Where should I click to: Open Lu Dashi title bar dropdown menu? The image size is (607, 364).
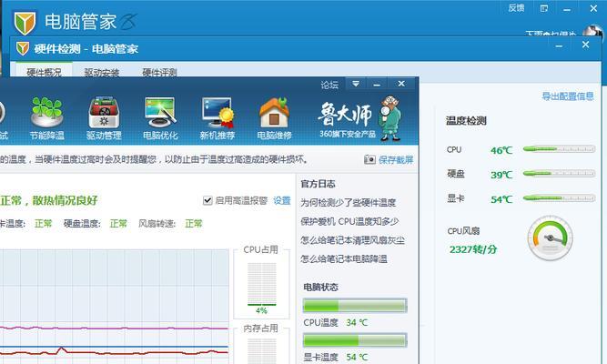point(356,84)
